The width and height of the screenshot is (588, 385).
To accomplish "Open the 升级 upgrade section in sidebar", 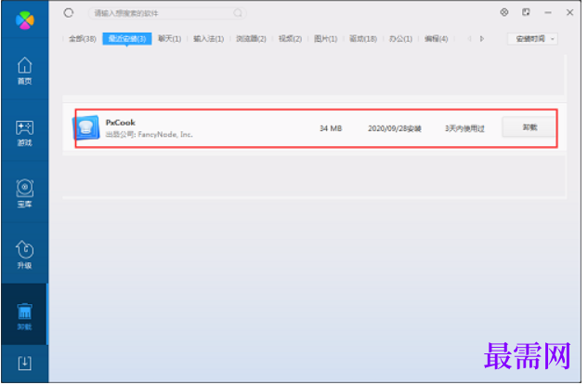I will pos(25,255).
